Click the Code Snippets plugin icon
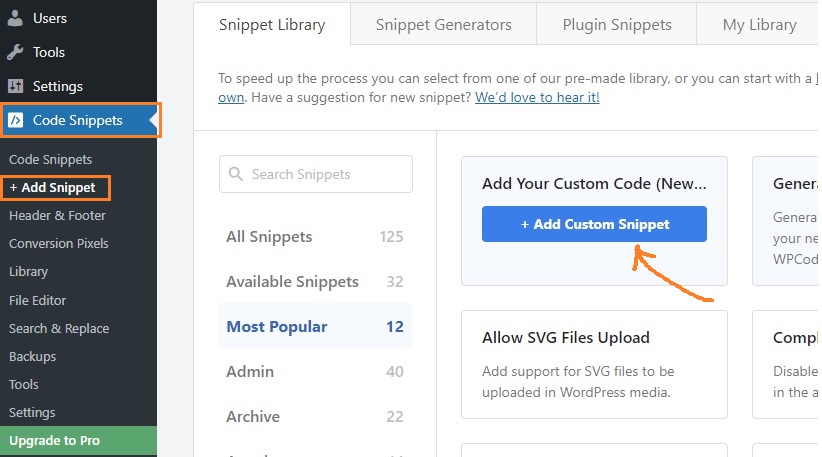The height and width of the screenshot is (457, 822). (x=15, y=120)
